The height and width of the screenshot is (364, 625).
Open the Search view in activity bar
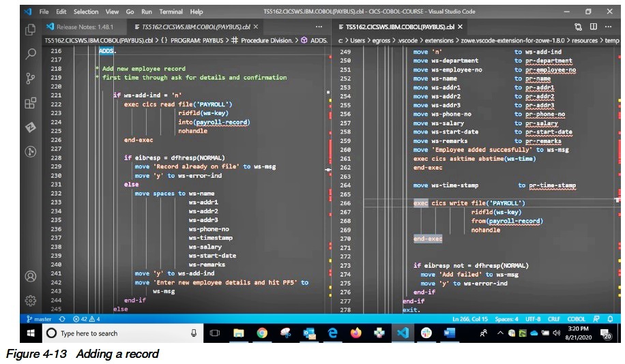point(30,54)
